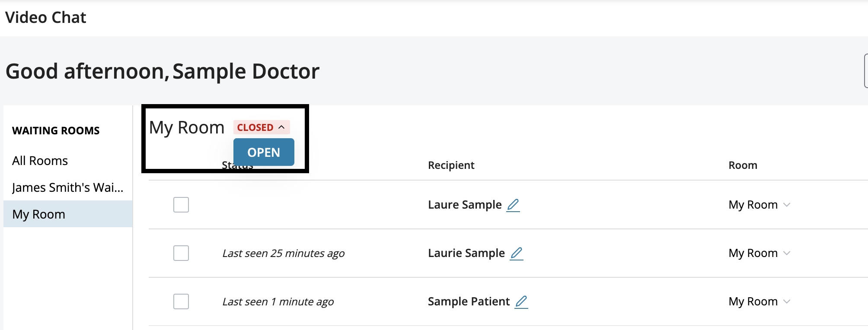Click Laurie Sample recipient name

(x=466, y=253)
